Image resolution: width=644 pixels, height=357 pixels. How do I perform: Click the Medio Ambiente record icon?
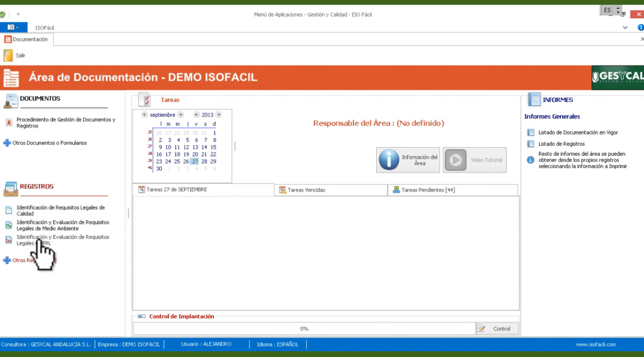click(8, 225)
